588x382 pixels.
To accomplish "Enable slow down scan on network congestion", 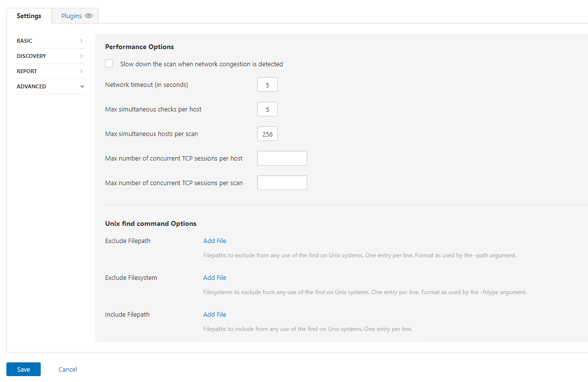I will [x=109, y=63].
